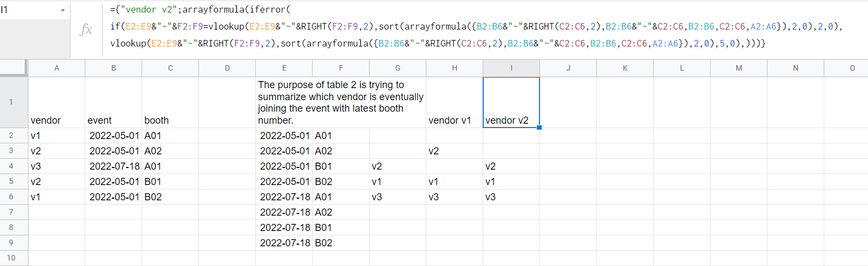Click cell B02 in column C
Image resolution: width=868 pixels, height=266 pixels.
click(x=171, y=196)
